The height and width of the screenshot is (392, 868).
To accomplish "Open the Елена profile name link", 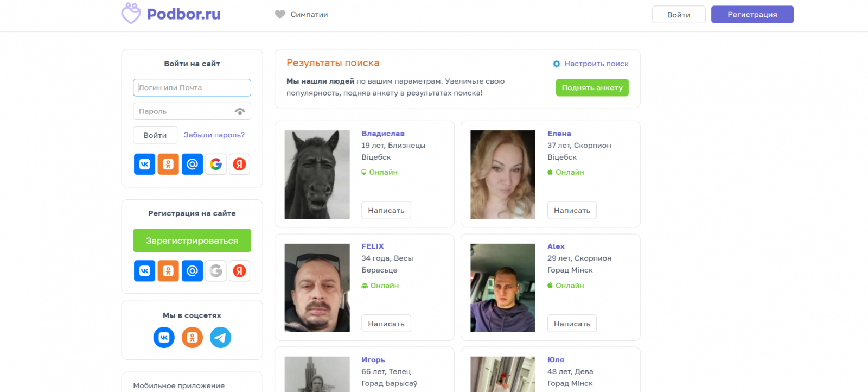I will tap(559, 134).
